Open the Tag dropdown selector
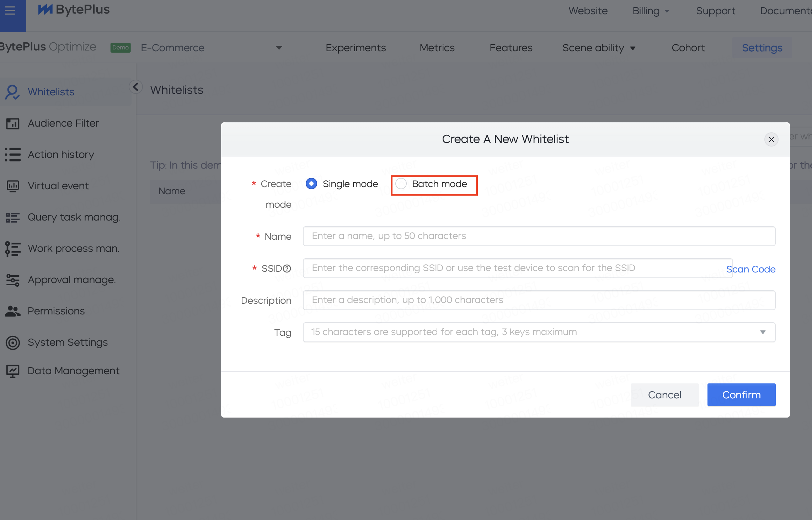Viewport: 812px width, 520px height. (x=539, y=332)
